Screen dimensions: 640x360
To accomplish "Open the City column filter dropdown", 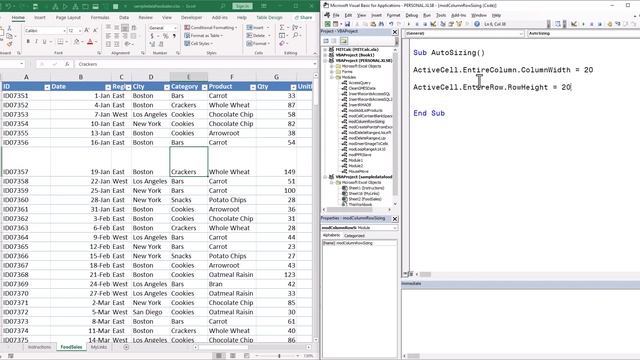I will 167,87.
